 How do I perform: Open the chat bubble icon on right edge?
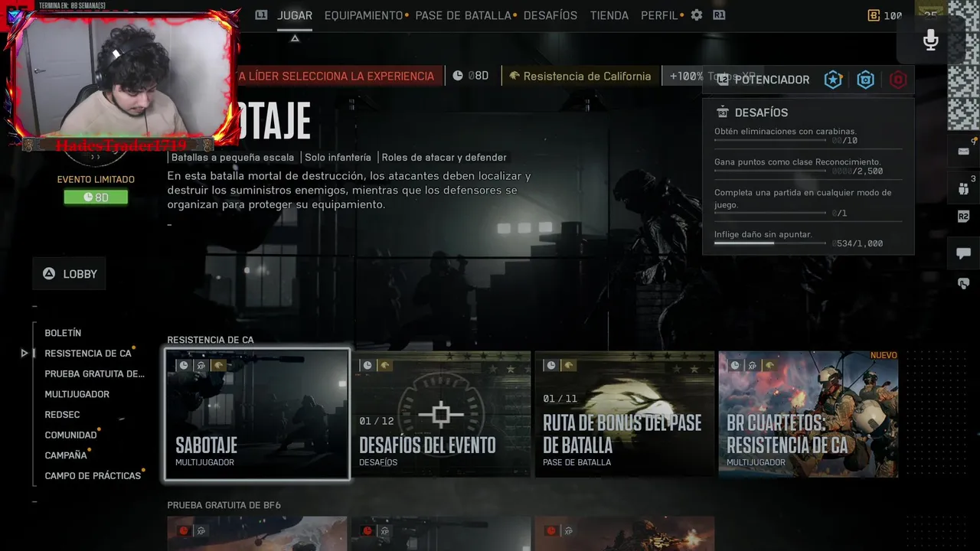[x=963, y=253]
